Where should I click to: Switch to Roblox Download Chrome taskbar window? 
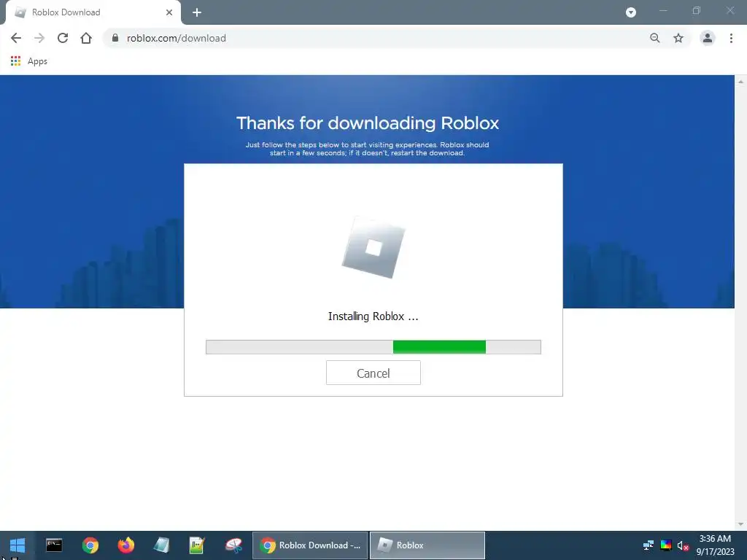tap(310, 545)
